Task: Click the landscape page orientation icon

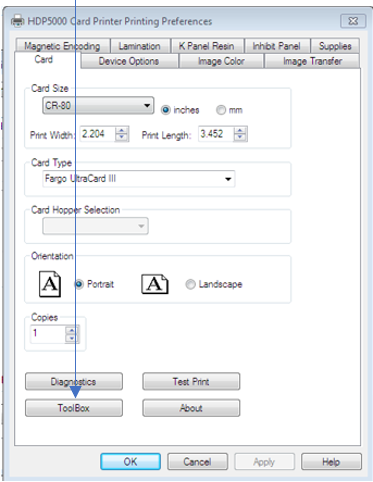Action: pyautogui.click(x=155, y=284)
